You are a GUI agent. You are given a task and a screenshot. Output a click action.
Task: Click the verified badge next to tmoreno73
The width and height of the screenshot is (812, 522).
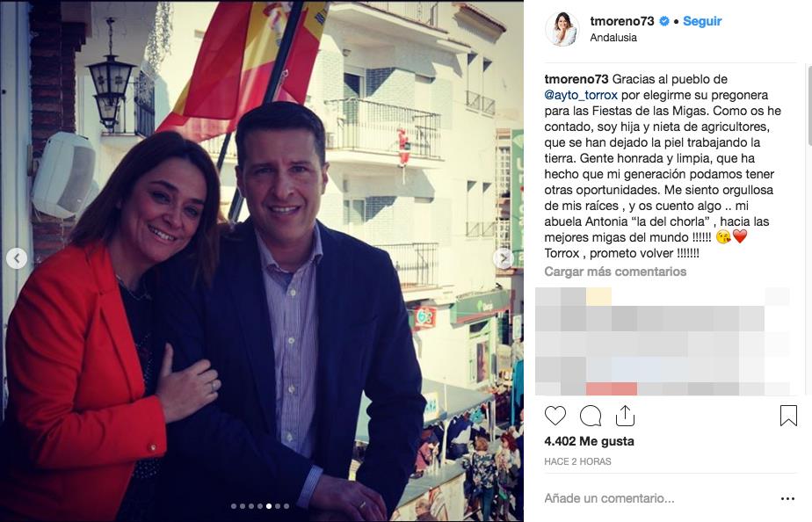(663, 21)
